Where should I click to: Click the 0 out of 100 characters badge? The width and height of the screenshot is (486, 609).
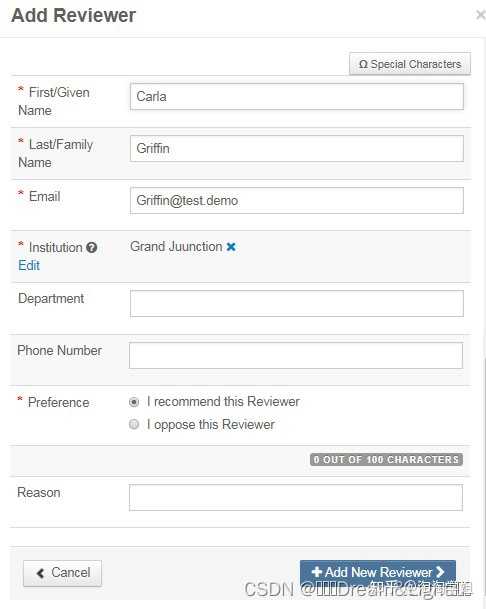pyautogui.click(x=386, y=459)
